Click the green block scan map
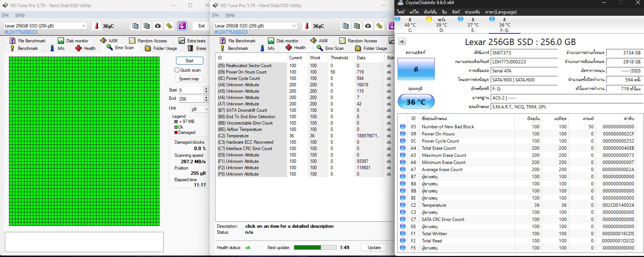 [84, 141]
